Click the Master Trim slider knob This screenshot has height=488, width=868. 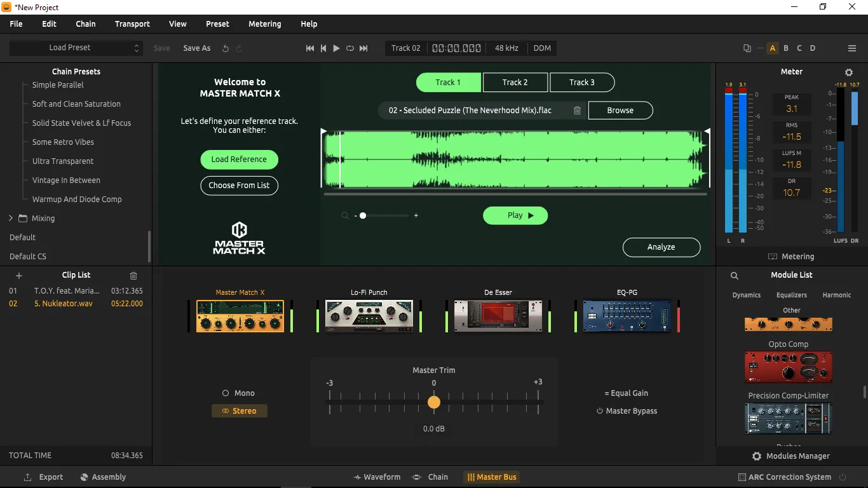tap(434, 402)
